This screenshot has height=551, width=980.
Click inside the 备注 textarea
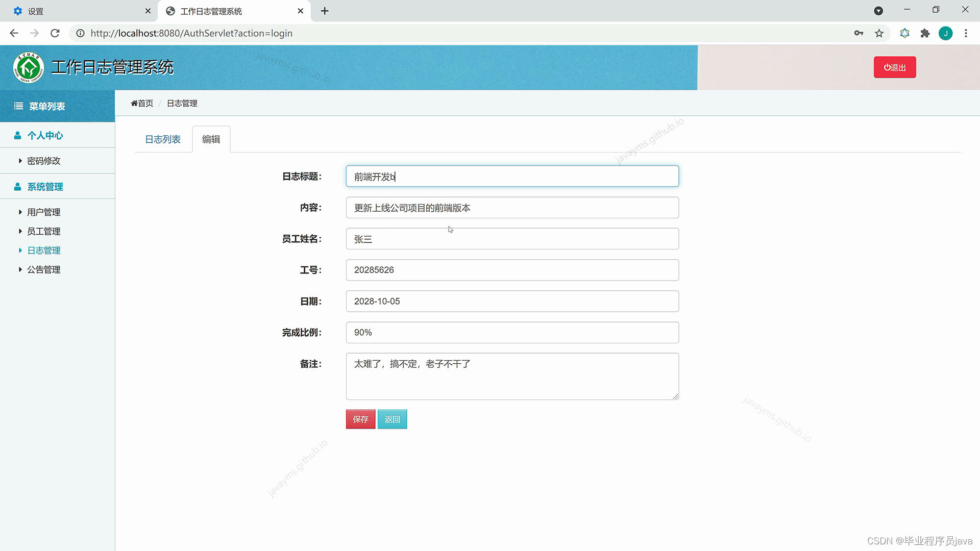tap(512, 377)
